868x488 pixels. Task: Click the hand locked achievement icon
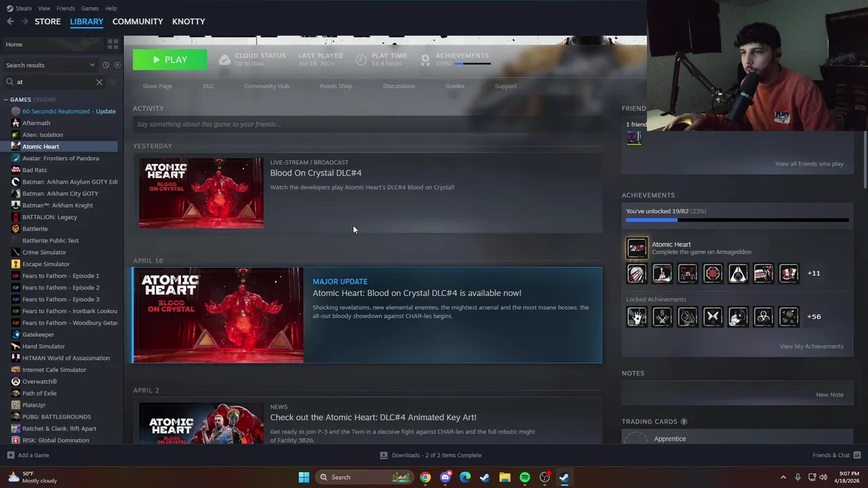pos(637,317)
